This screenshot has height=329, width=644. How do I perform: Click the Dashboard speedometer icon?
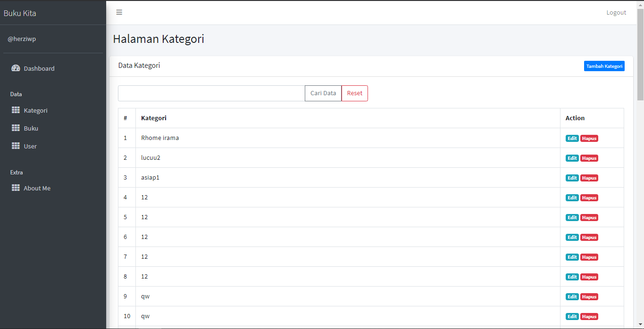coord(16,68)
